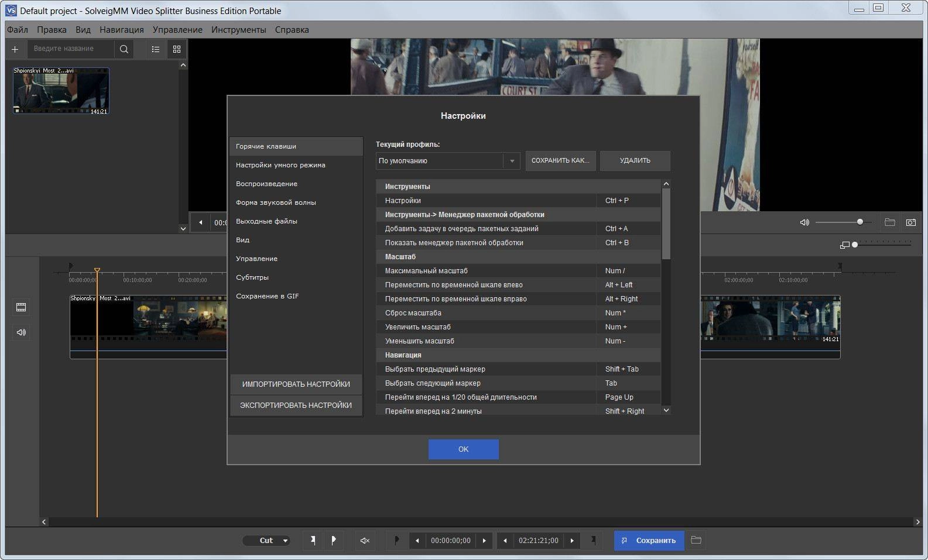Click the orange playhead marker on timeline
Viewport: 928px width, 560px height.
pos(97,270)
